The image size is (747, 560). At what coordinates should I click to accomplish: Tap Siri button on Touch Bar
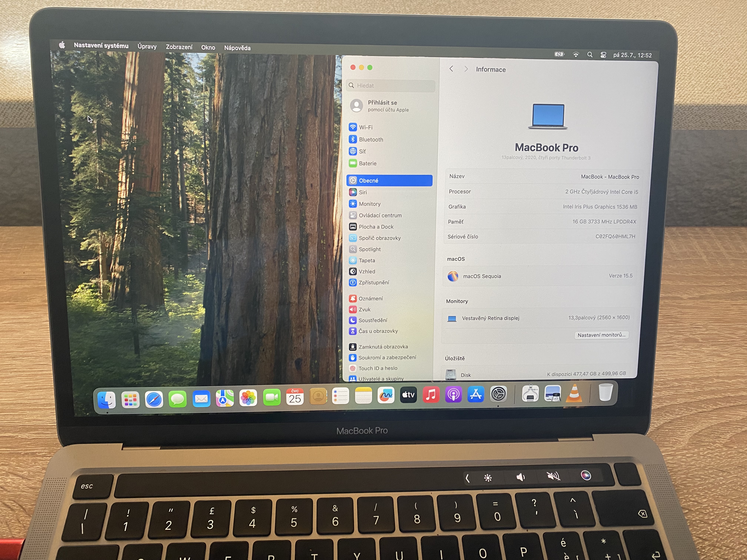586,475
